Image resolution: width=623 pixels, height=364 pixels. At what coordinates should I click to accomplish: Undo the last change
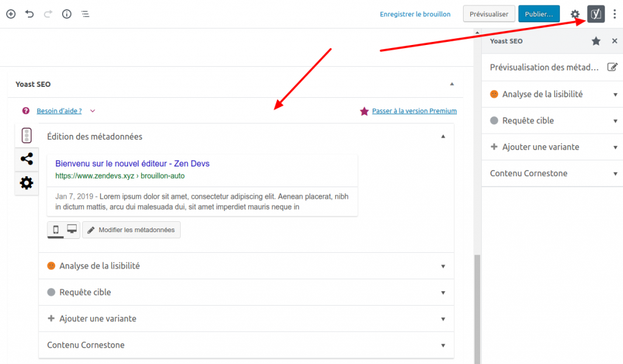(29, 14)
